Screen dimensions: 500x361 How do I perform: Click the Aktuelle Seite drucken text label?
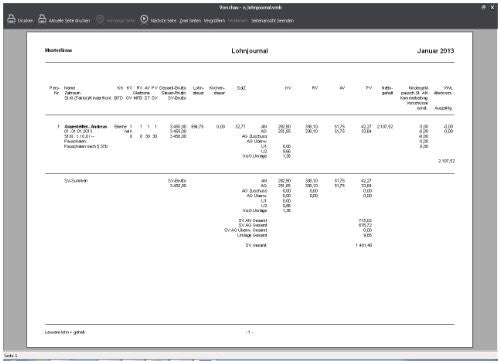pyautogui.click(x=69, y=21)
